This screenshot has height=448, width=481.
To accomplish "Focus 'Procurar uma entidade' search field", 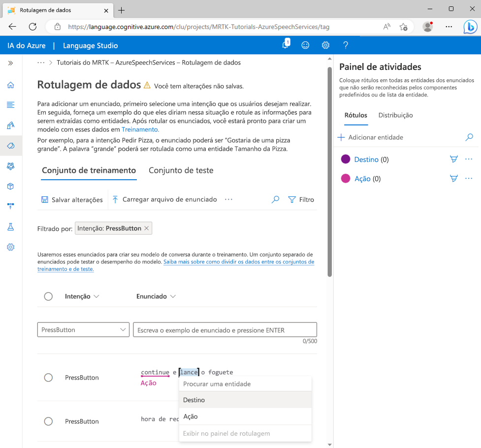I will pos(245,384).
